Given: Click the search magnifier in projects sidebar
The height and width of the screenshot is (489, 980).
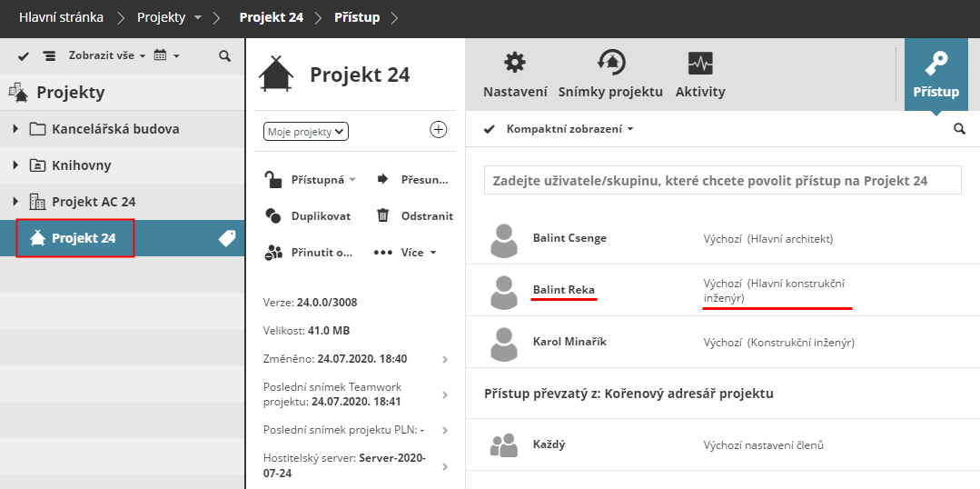Looking at the screenshot, I should pyautogui.click(x=225, y=56).
